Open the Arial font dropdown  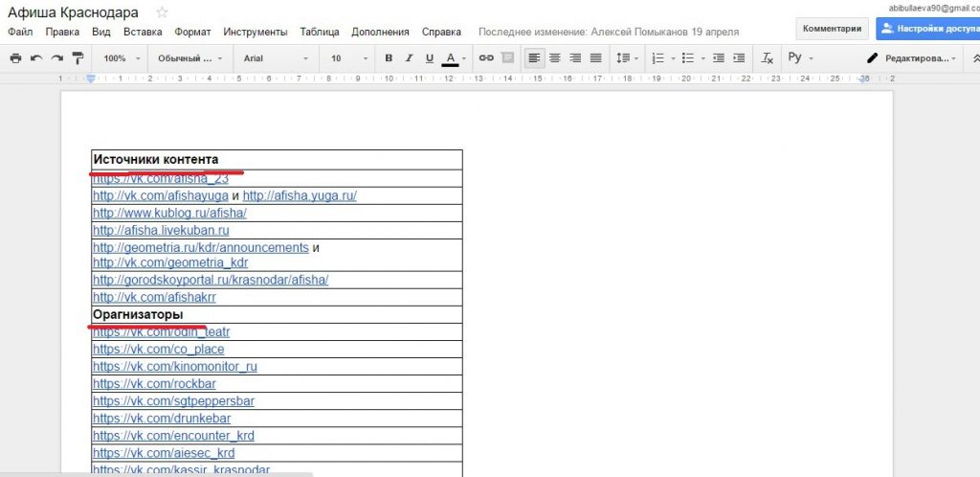pos(276,58)
